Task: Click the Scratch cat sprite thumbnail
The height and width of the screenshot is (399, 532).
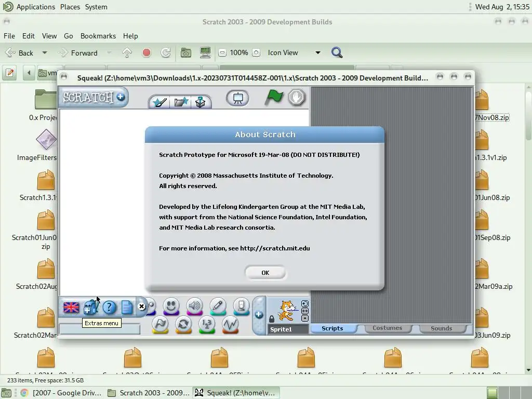Action: pos(287,311)
